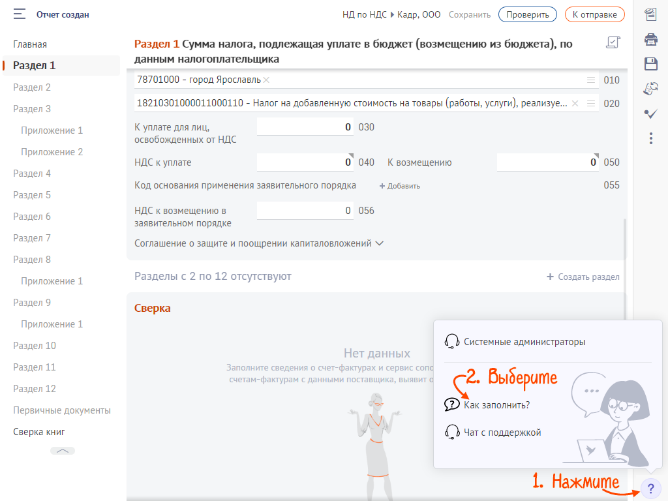Choose Системные администраторы in help popup

point(524,341)
